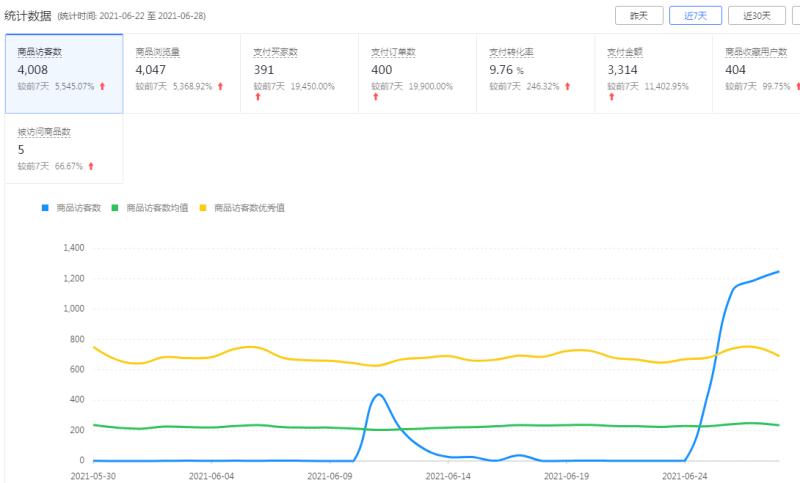Screen dimensions: 800x483
Task: Click the 被访问商品数 metric card
Action: pos(64,148)
